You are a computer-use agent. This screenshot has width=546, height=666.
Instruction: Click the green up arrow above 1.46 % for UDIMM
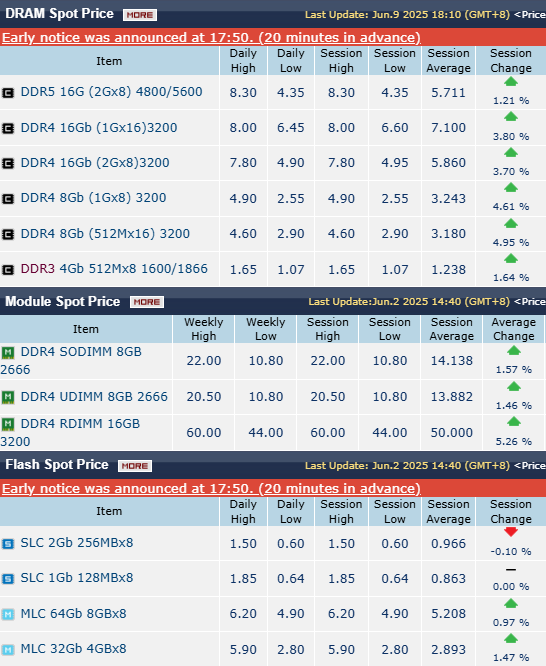514,387
